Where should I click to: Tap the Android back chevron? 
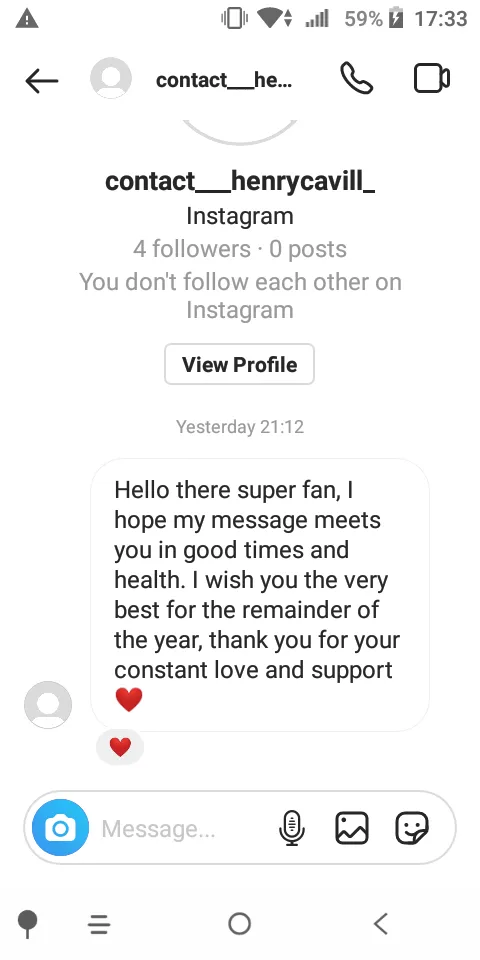click(381, 923)
